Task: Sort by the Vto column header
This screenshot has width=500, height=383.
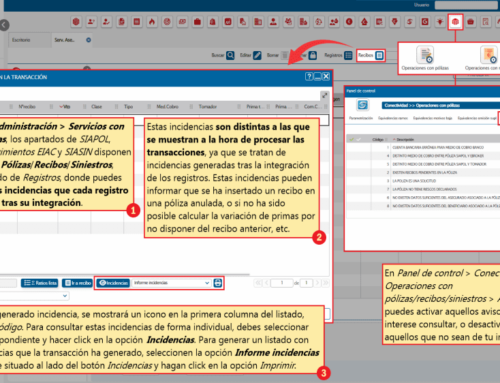Action: 65,107
